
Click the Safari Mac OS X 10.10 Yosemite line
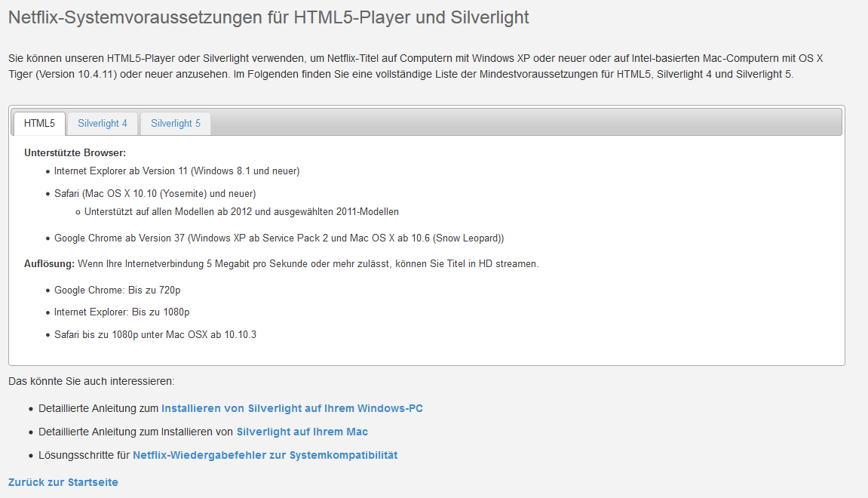(x=155, y=194)
